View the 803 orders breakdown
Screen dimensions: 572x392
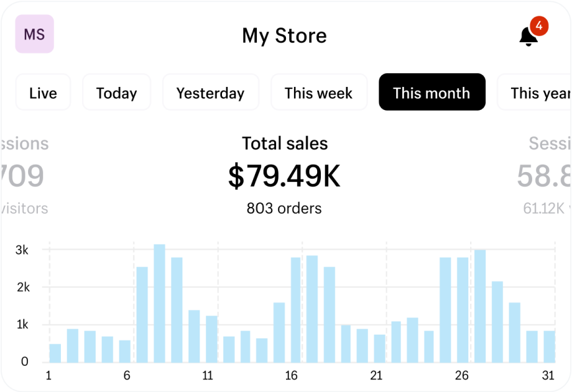click(x=284, y=208)
